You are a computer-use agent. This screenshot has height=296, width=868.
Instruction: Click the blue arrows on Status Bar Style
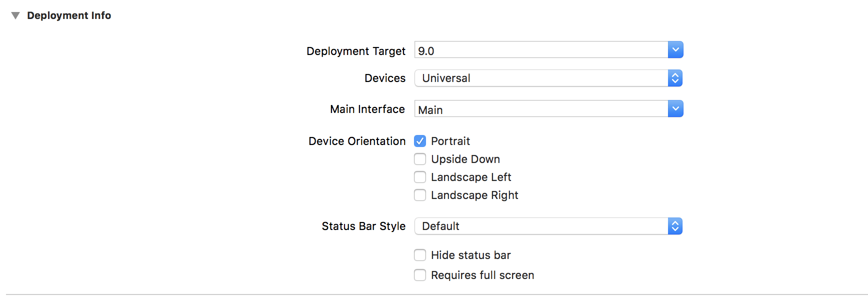(x=675, y=226)
